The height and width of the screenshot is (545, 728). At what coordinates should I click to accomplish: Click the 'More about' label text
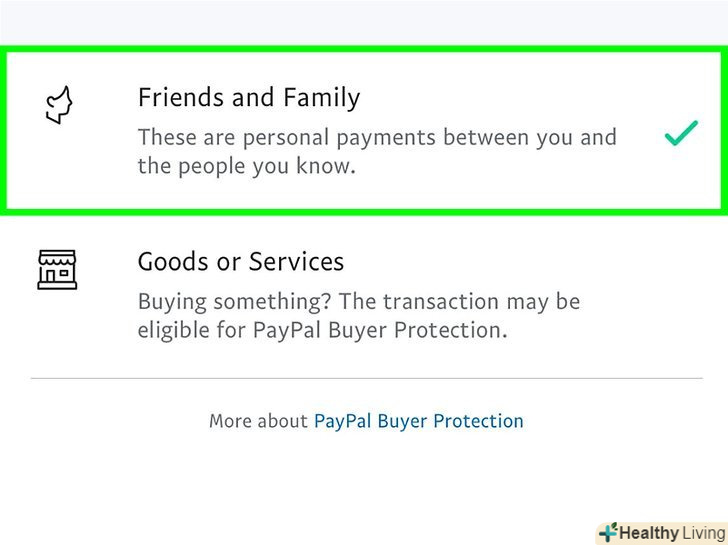point(258,421)
